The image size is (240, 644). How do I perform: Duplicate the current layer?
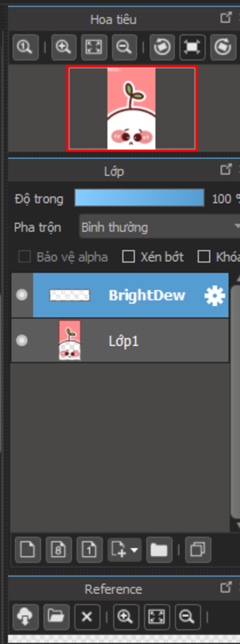click(198, 550)
